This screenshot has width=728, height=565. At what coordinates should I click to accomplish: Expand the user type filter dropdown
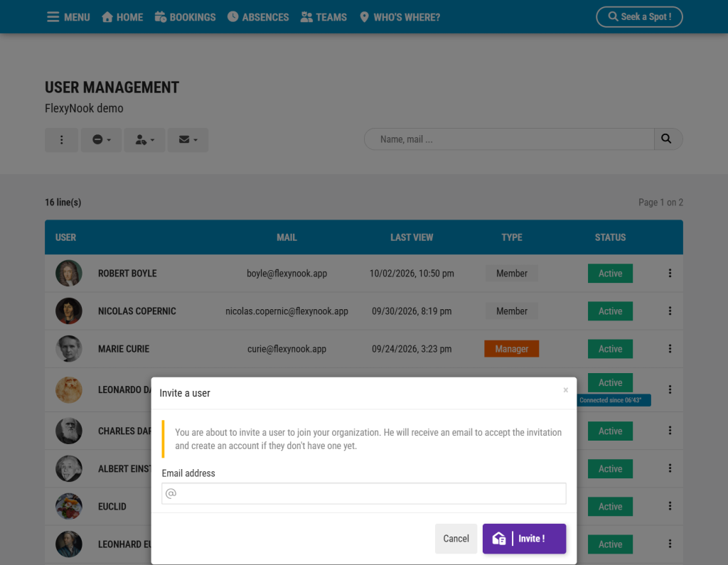pos(144,140)
